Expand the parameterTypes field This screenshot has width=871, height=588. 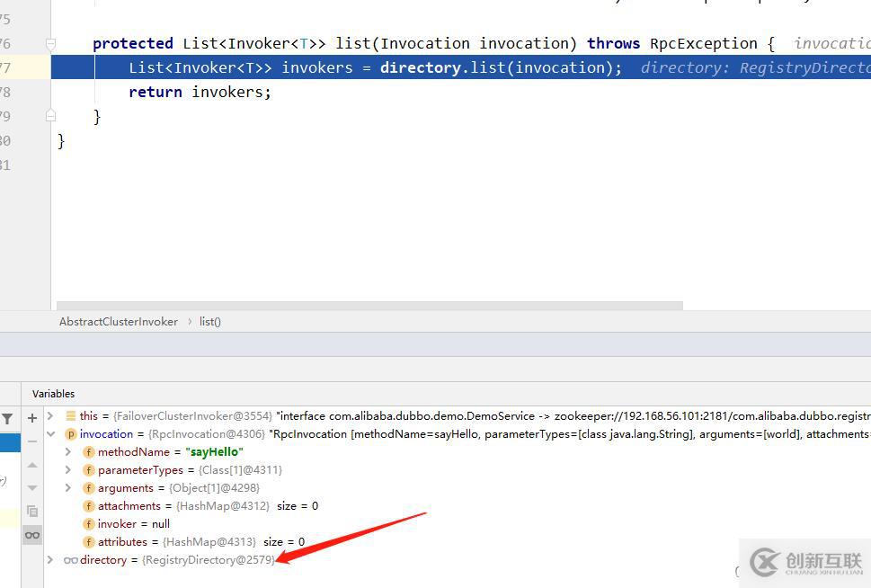[x=68, y=470]
